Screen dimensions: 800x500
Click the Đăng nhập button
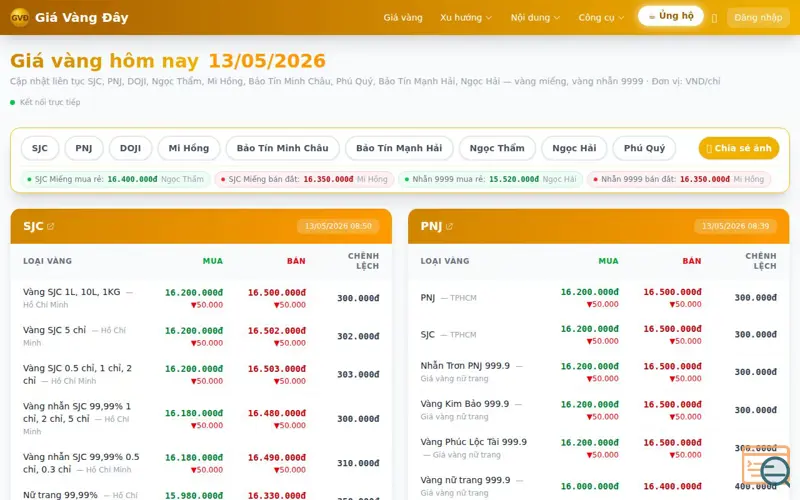click(x=758, y=17)
